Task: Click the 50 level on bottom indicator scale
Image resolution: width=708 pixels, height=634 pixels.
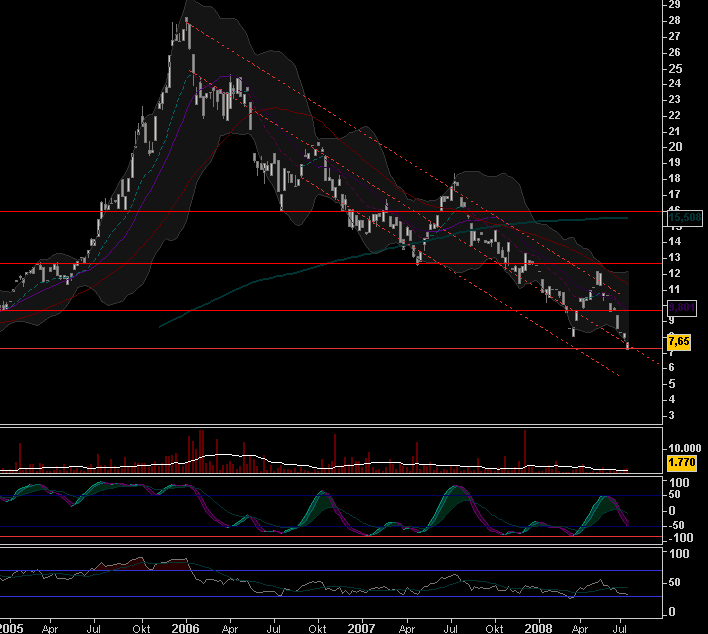Action: 676,581
